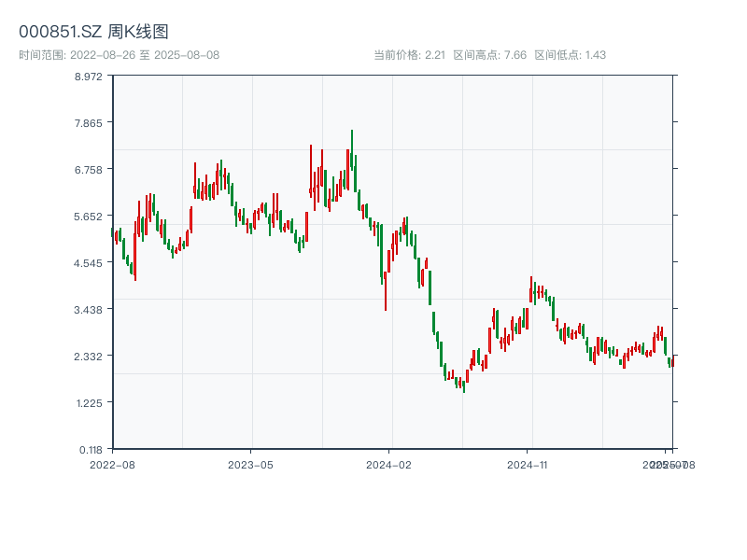Click the 当前价格 2.21 label
Viewport: 747px width, 560px height.
point(409,55)
